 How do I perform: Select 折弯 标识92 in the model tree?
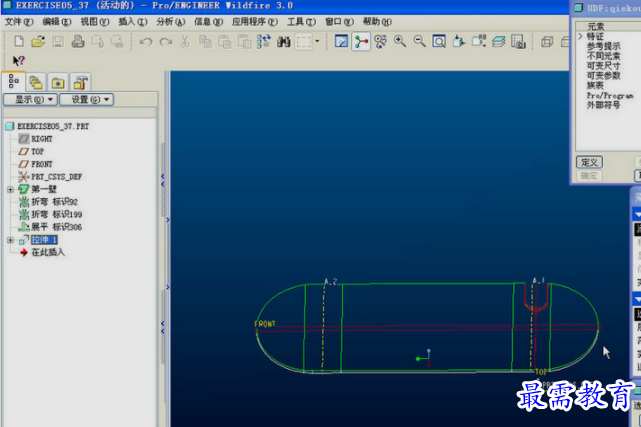(54, 202)
